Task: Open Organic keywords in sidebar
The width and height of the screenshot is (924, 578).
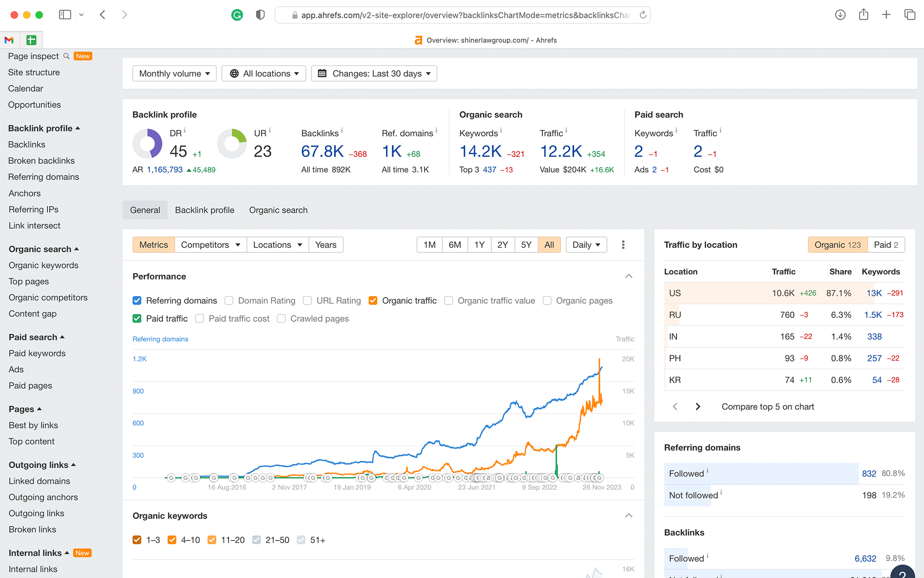Action: point(43,265)
